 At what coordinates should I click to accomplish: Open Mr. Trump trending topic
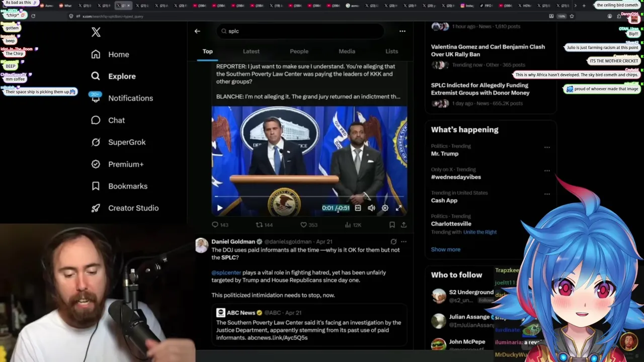click(445, 154)
